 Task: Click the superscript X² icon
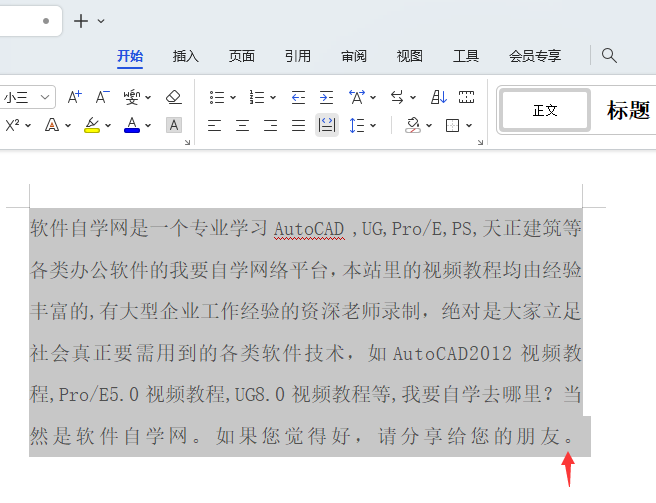point(13,125)
